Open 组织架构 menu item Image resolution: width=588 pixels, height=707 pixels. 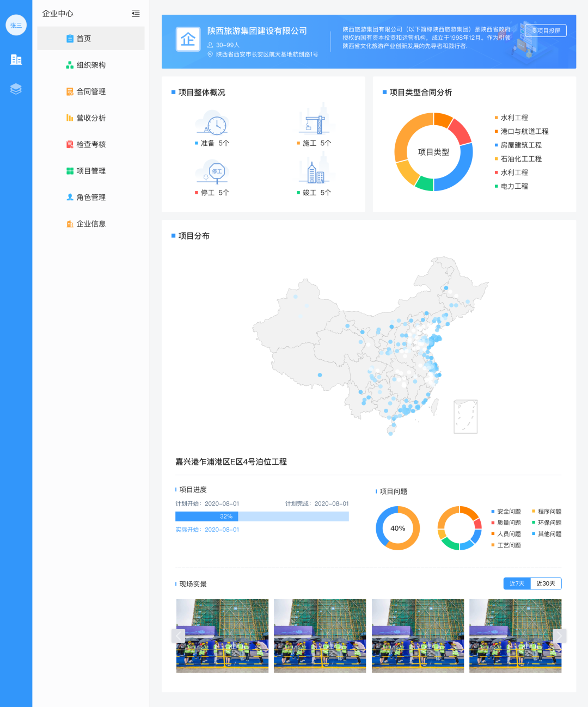(91, 65)
